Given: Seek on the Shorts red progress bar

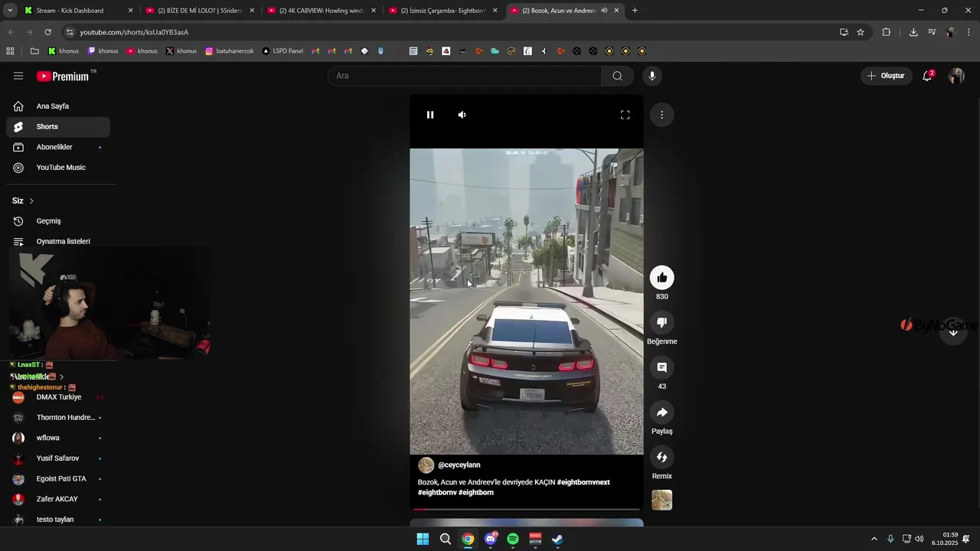Looking at the screenshot, I should tap(527, 509).
